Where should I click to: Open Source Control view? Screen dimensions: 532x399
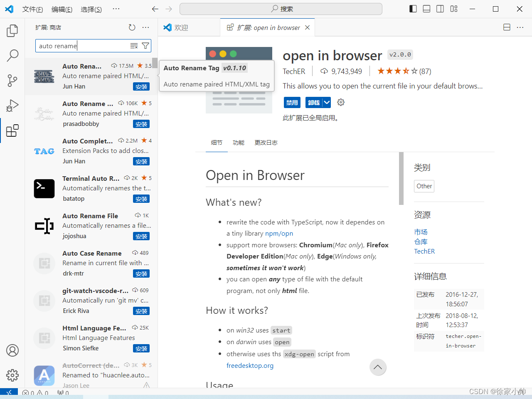click(12, 80)
